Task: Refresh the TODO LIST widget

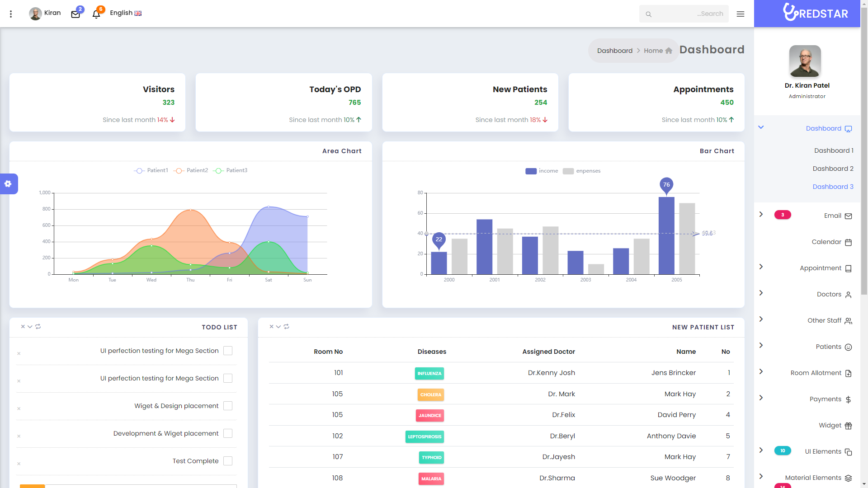Action: coord(38,326)
